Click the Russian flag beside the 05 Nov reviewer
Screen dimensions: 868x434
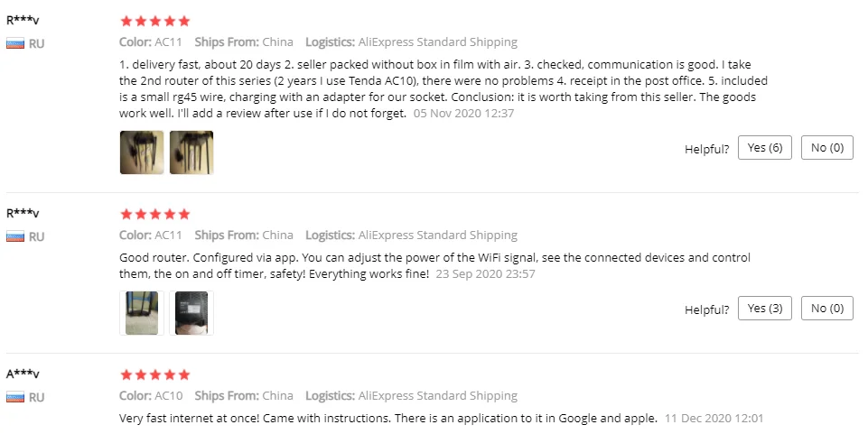click(15, 43)
